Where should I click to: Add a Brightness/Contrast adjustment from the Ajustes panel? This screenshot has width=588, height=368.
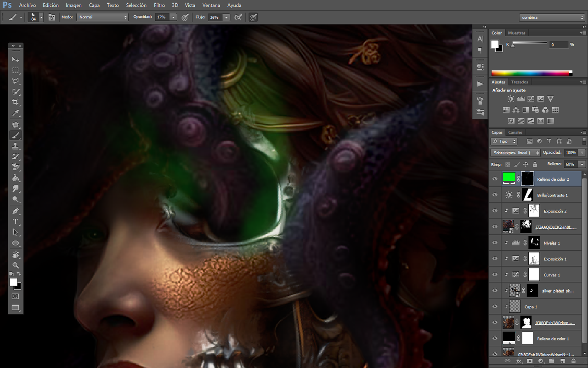click(511, 99)
